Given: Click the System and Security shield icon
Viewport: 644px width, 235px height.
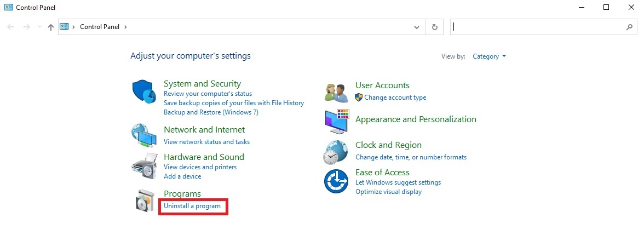Looking at the screenshot, I should pyautogui.click(x=145, y=91).
